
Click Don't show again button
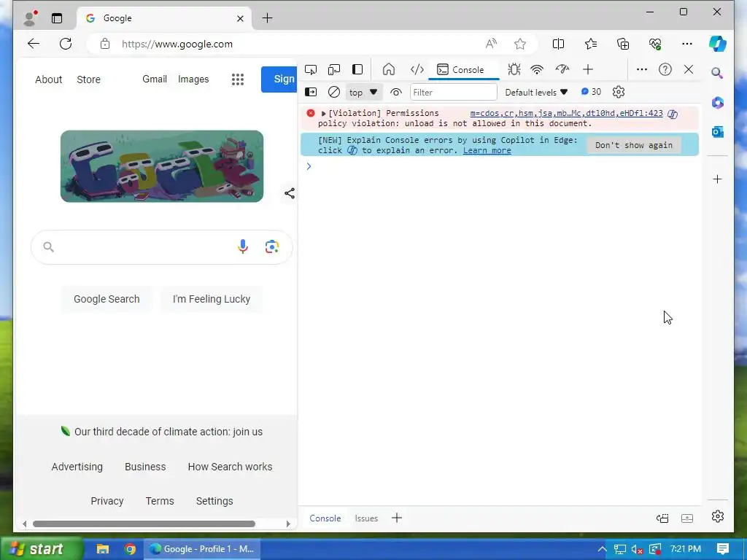tap(634, 145)
